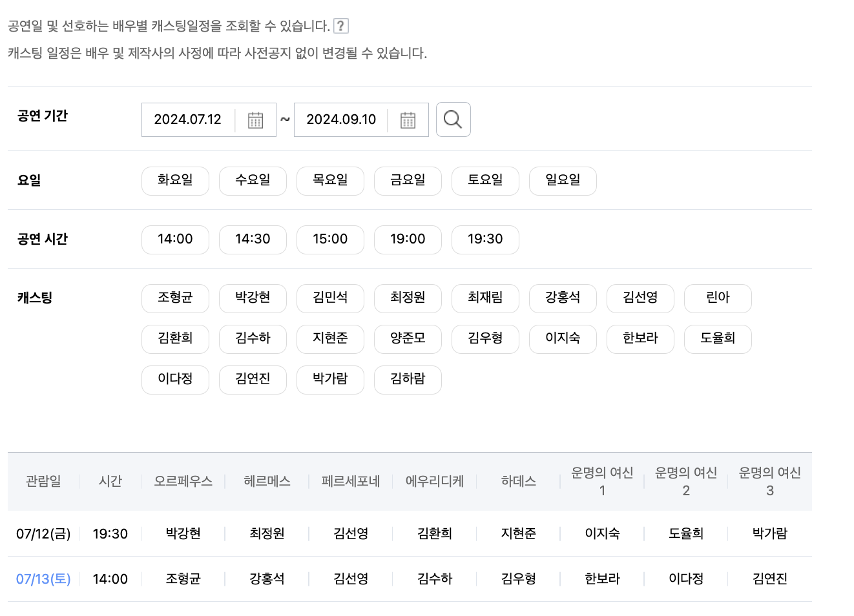Click the 07/13(토) date link
854x616 pixels.
(x=43, y=579)
